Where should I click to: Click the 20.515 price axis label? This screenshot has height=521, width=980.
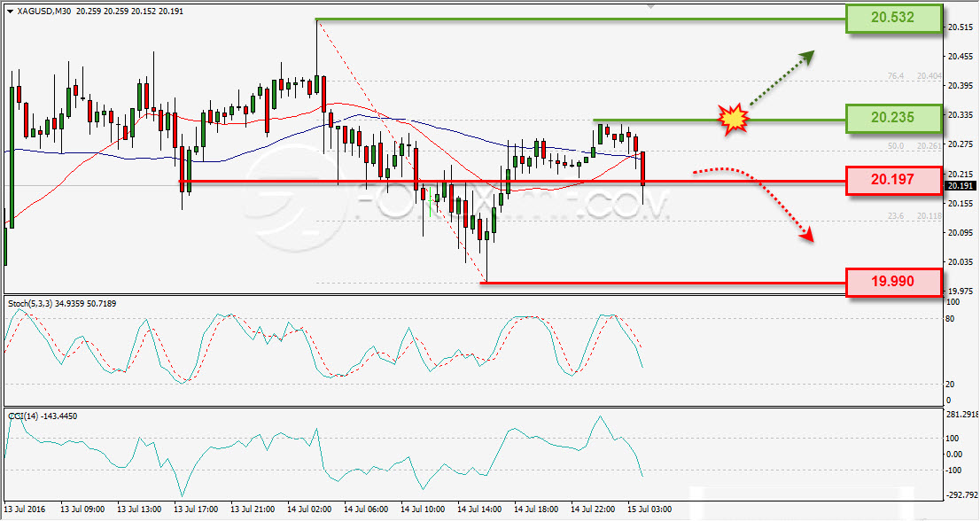[x=960, y=27]
